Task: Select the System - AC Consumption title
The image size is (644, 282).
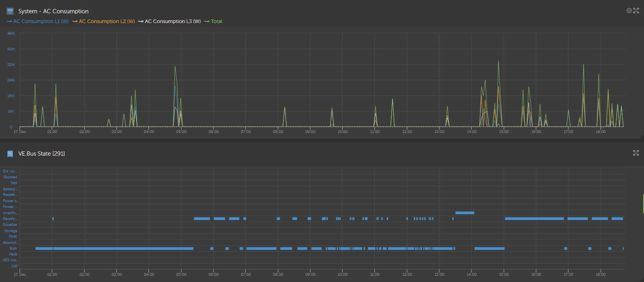Action: [x=53, y=11]
